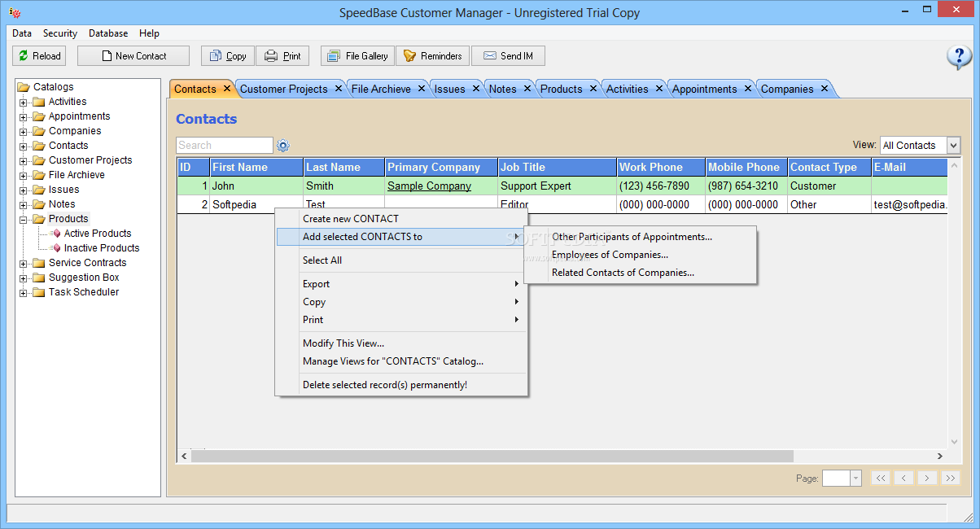Expand the Companies catalog node
980x529 pixels.
(24, 131)
